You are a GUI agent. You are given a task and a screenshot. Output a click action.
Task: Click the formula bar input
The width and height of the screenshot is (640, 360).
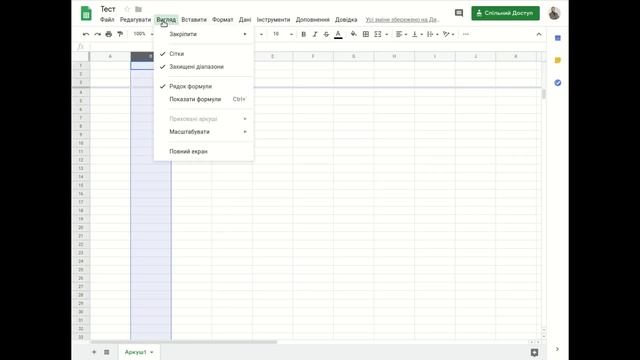tap(314, 47)
